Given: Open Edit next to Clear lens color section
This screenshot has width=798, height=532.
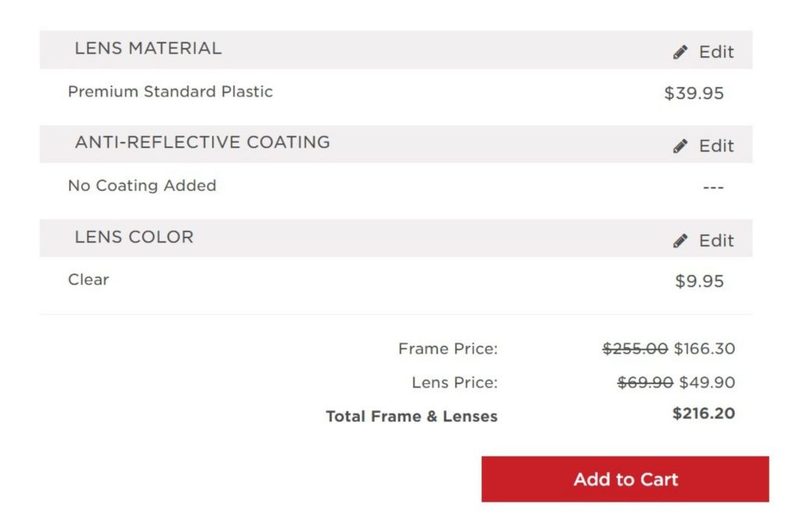Looking at the screenshot, I should pyautogui.click(x=704, y=240).
